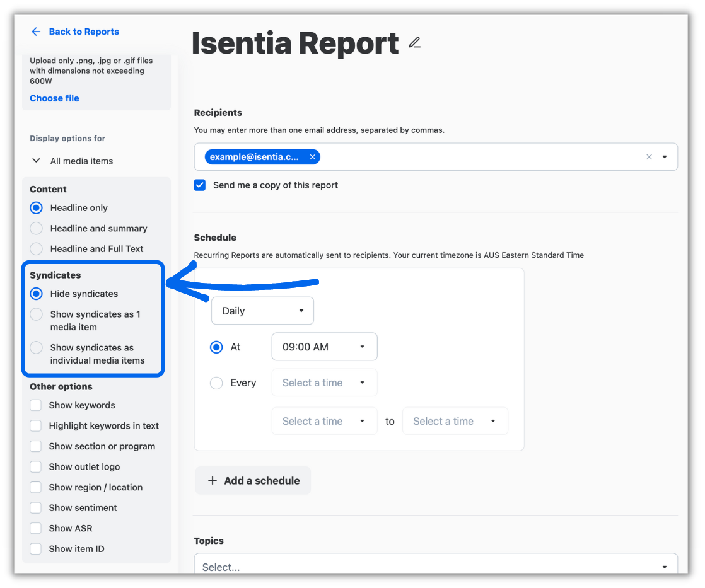Click the Topics section heading
Viewport: 705px width, 588px height.
[209, 541]
